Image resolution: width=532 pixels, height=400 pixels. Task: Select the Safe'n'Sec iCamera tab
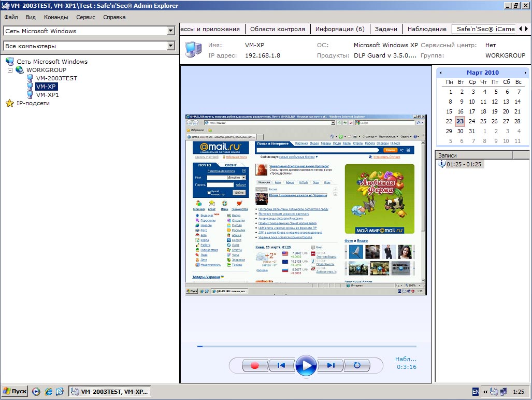[485, 29]
